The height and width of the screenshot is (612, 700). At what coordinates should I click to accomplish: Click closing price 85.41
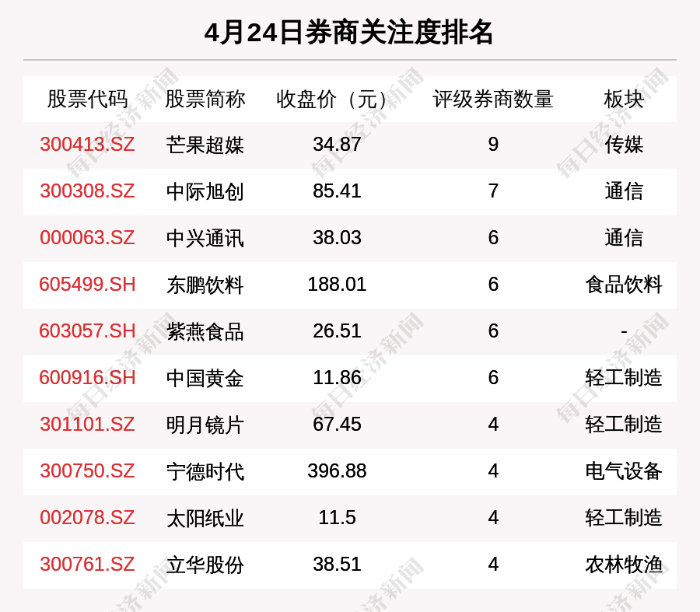click(337, 191)
